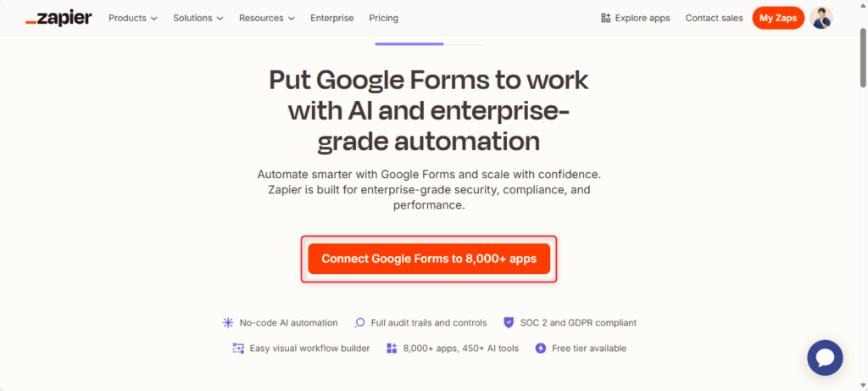
Task: Click the Explore apps grid icon
Action: pos(605,18)
